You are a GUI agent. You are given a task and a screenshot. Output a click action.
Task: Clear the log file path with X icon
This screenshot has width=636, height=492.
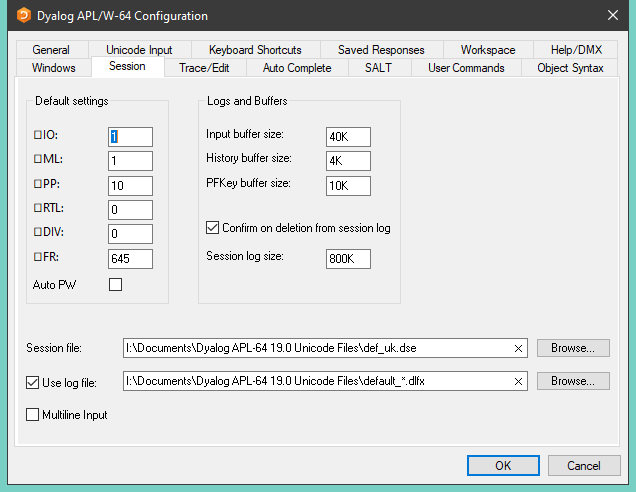518,381
